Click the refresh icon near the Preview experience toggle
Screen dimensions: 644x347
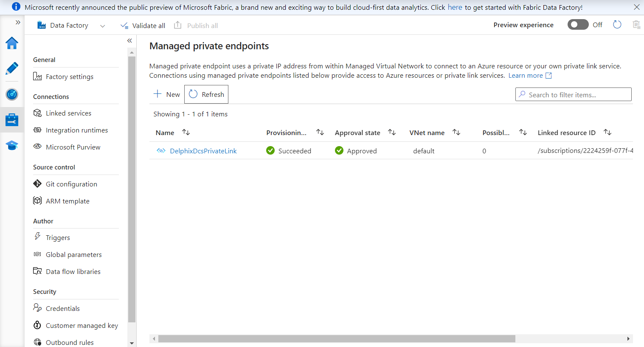(617, 25)
